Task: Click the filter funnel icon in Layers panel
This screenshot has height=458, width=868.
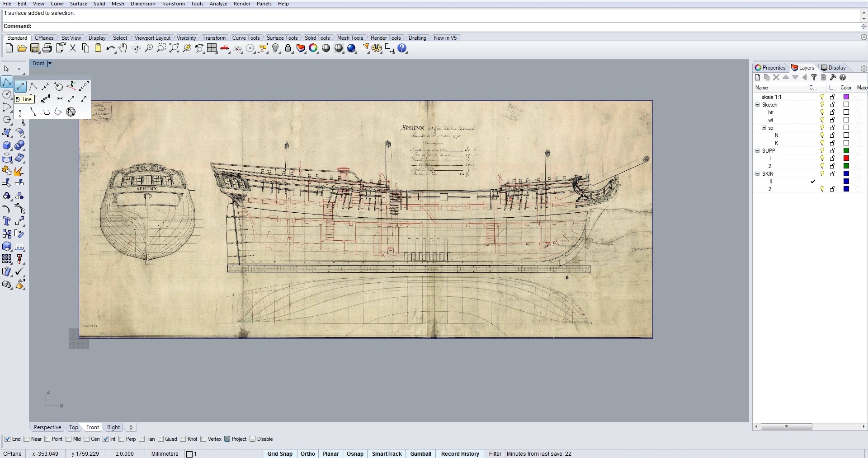Action: point(814,78)
